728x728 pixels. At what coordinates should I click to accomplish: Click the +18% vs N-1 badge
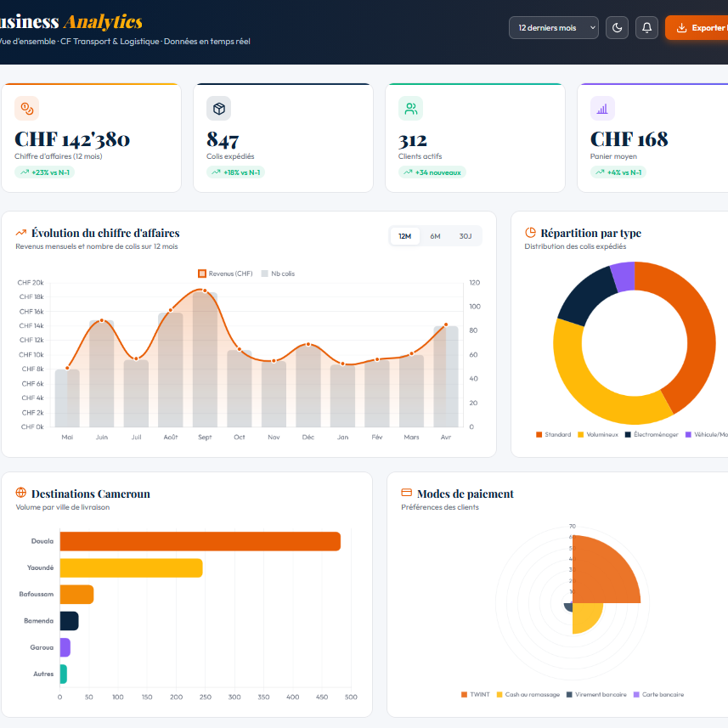[236, 172]
